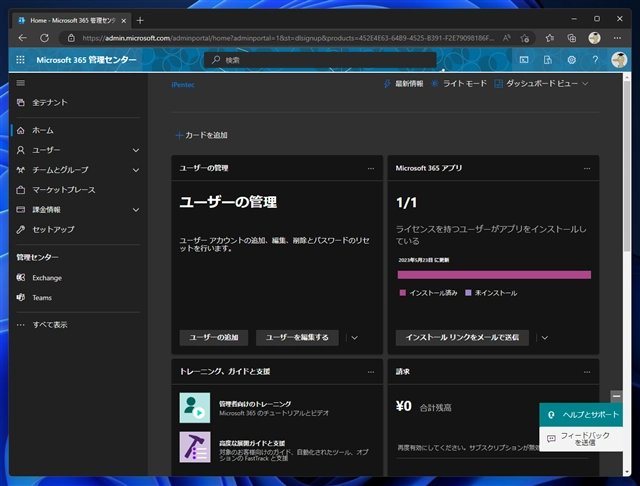Click the 1/1 installed apps count
Viewport: 640px width, 486px height.
click(407, 203)
